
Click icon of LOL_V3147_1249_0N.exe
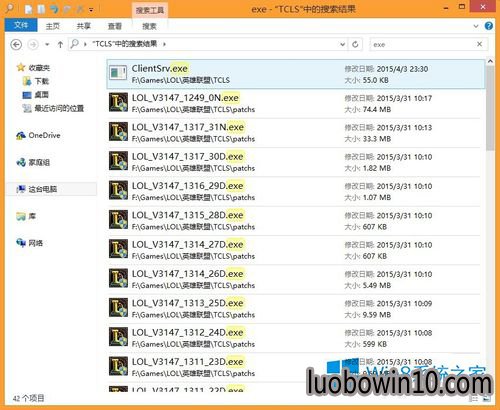pyautogui.click(x=118, y=102)
